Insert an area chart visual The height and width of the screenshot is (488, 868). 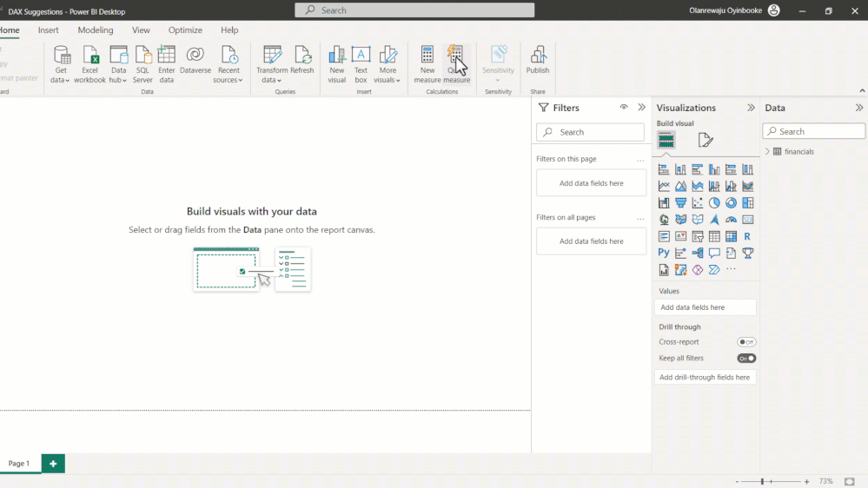(680, 186)
